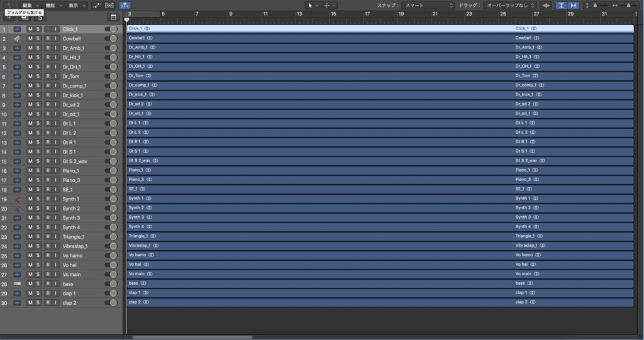Record-enable the Click_1 track
The image size is (644, 340).
pyautogui.click(x=48, y=29)
